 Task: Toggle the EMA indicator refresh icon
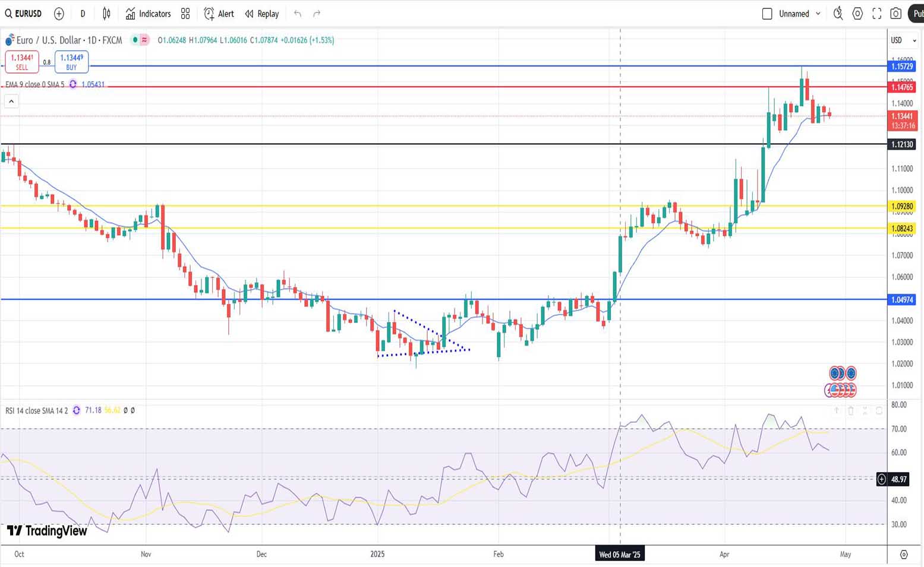(73, 84)
